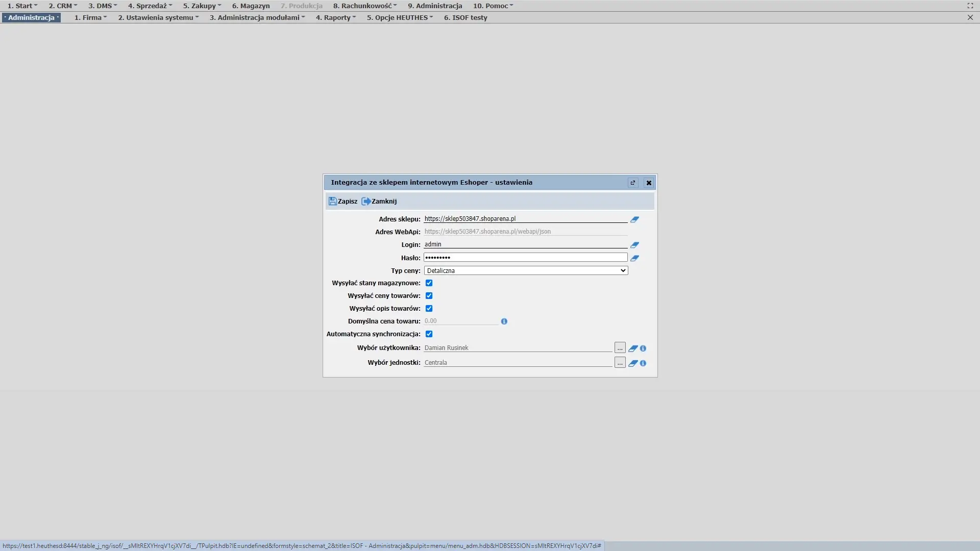Open the Rachunkowość main menu
Image resolution: width=980 pixels, height=551 pixels.
pos(364,6)
